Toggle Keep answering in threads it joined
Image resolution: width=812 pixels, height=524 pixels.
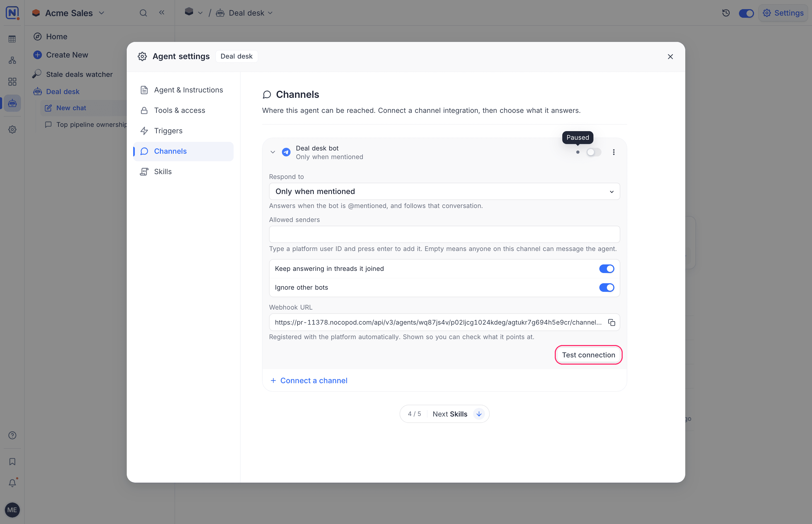(606, 269)
